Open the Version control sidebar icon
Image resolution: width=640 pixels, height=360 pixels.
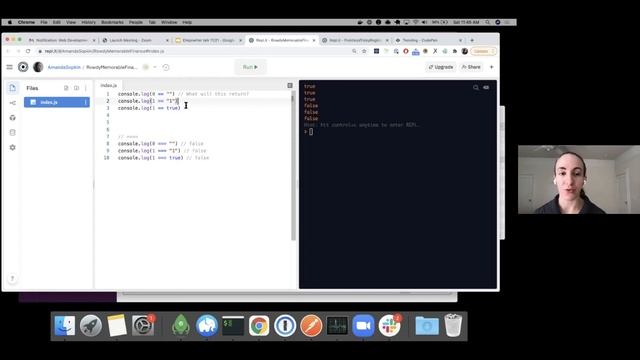point(13,103)
